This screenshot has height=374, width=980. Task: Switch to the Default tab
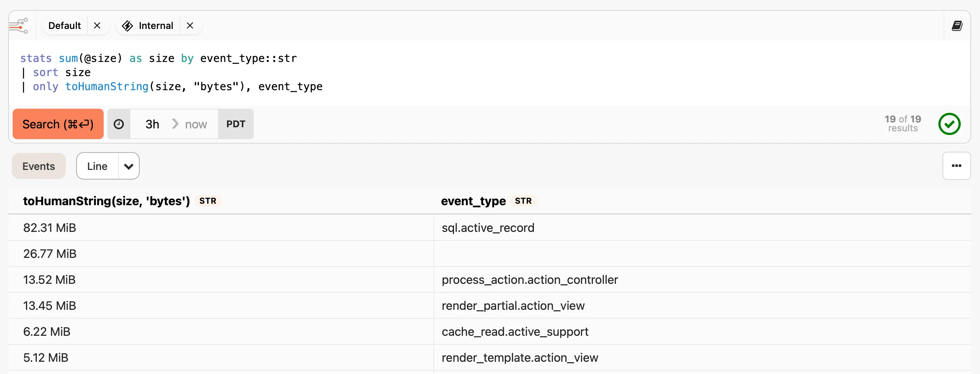coord(64,26)
